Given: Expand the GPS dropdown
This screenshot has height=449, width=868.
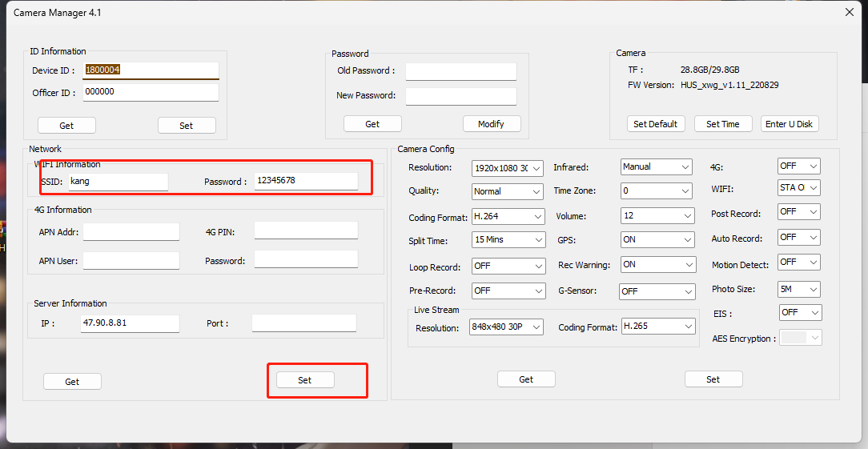Looking at the screenshot, I should (x=657, y=240).
